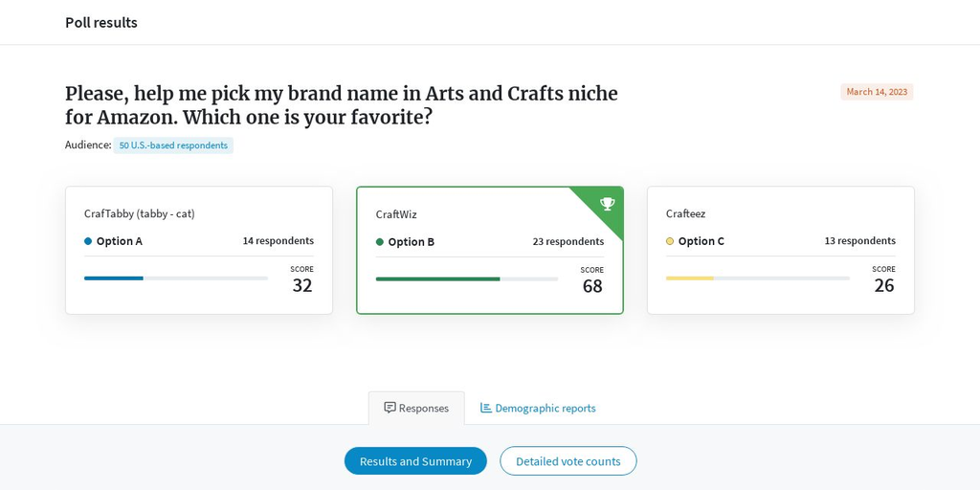The image size is (980, 490).
Task: Show Detailed vote counts
Action: pos(568,461)
